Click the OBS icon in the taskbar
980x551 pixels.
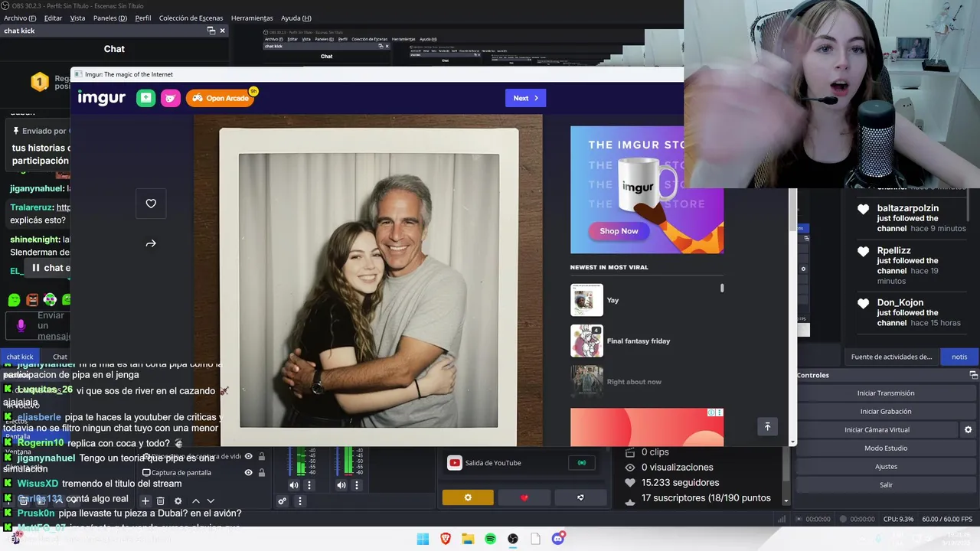click(x=513, y=539)
